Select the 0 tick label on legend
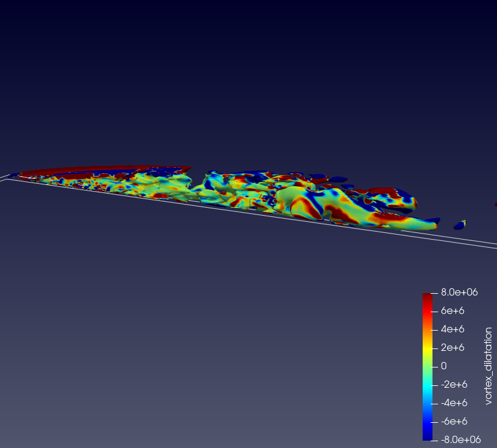The image size is (497, 448). pos(444,366)
